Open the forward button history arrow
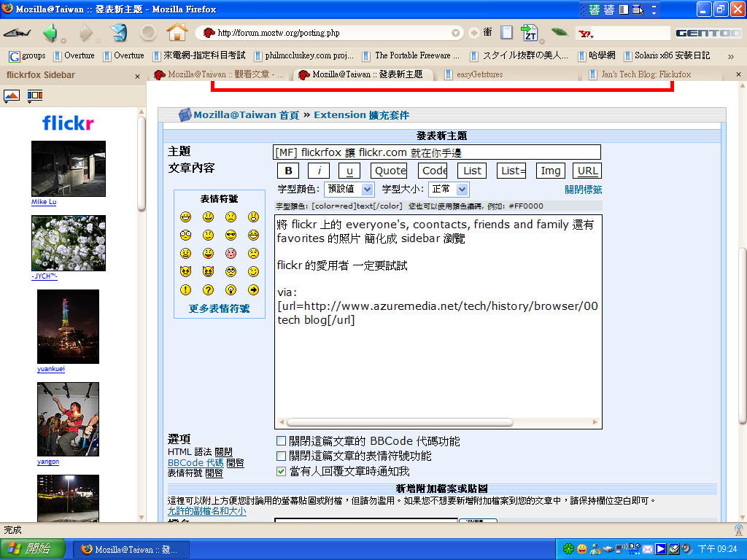The height and width of the screenshot is (560, 747). pos(98,41)
